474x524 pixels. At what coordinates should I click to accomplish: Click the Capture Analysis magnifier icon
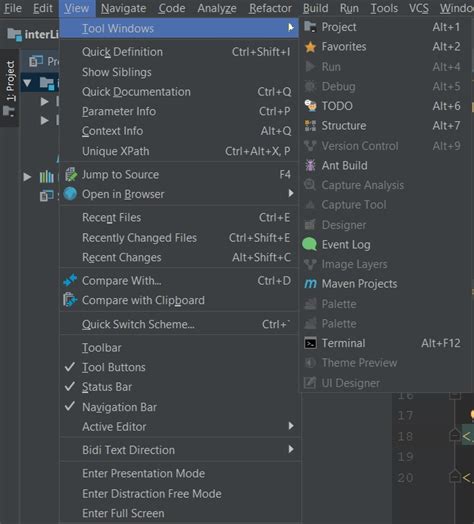click(x=310, y=185)
